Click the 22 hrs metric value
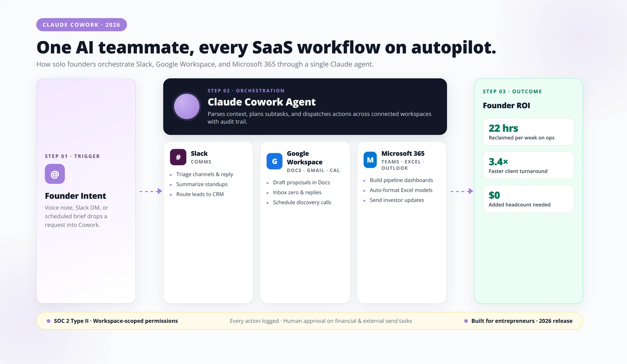Viewport: 627px width, 364px height. click(x=503, y=128)
